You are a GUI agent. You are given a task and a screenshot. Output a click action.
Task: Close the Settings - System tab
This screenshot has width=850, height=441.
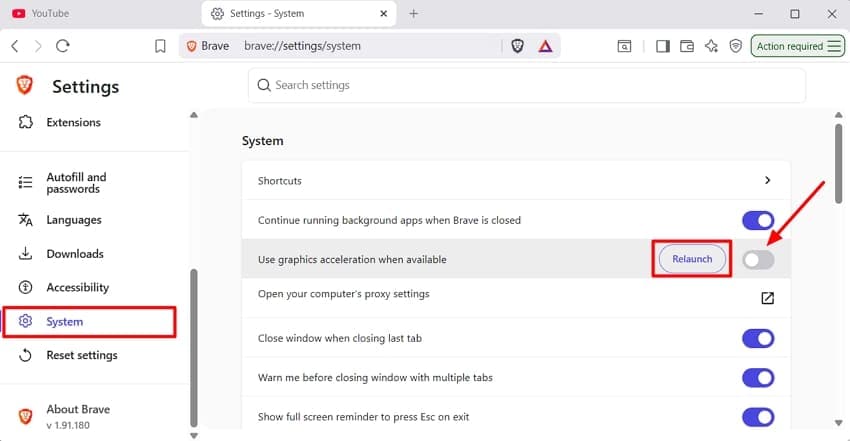[x=384, y=14]
